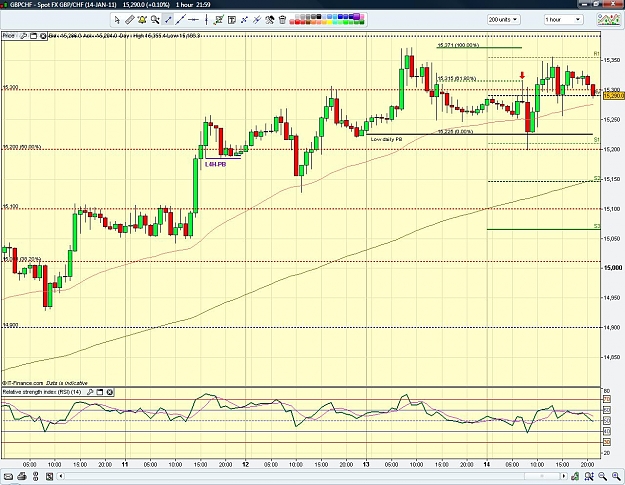Click the S1 pivot level label
The image size is (625, 485).
pos(596,139)
